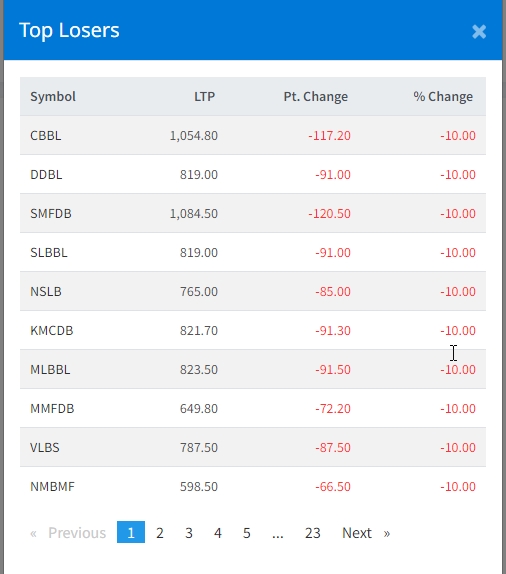Select the VLBS symbol

tap(45, 447)
